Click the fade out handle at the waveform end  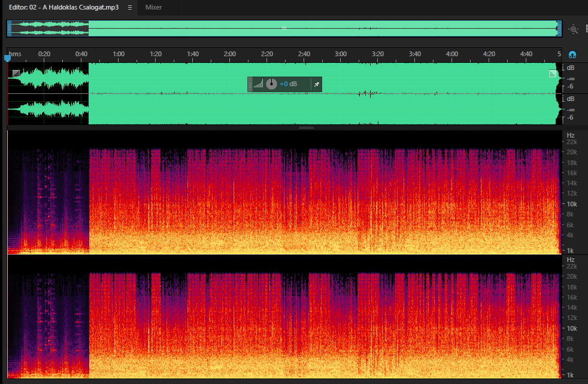(553, 74)
